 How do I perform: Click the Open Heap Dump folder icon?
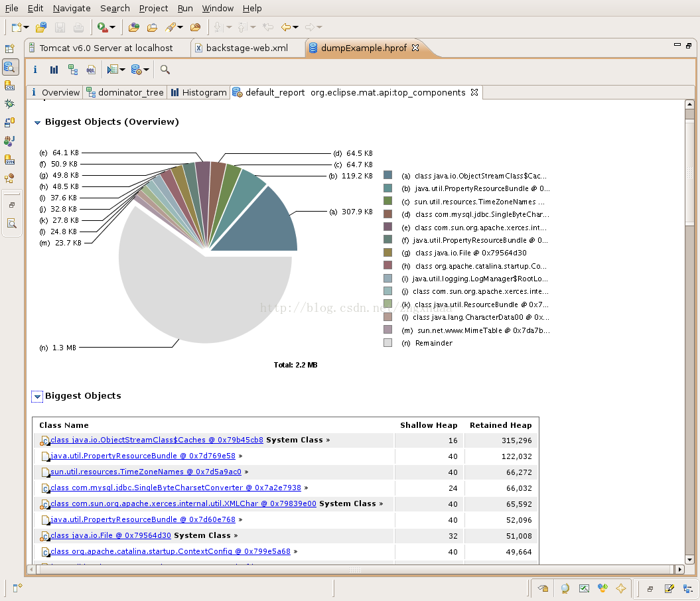[41, 28]
